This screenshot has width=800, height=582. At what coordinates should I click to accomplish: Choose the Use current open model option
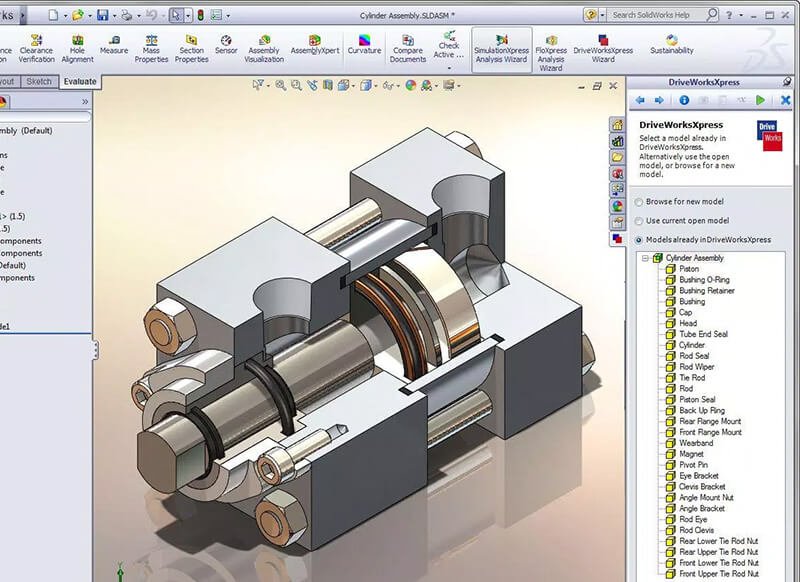click(x=638, y=221)
